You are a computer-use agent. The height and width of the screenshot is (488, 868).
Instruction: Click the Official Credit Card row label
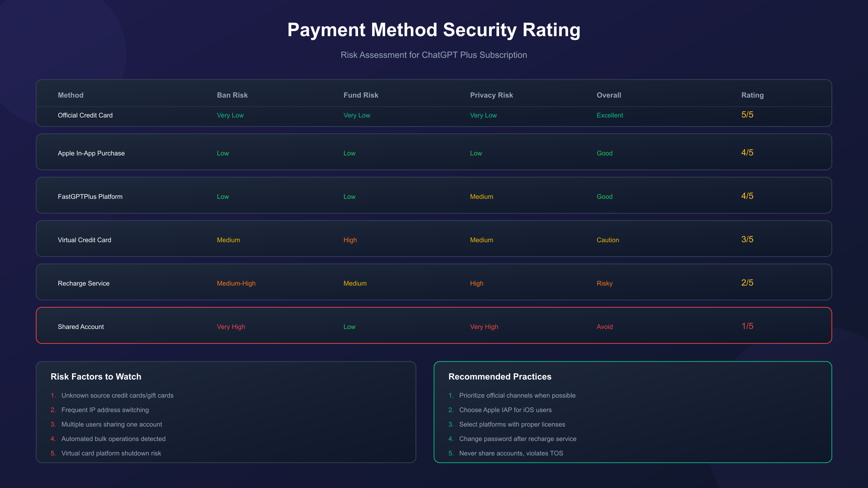tap(85, 115)
